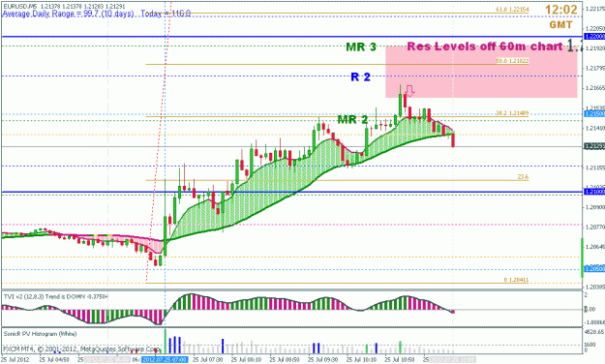The image size is (605, 364).
Task: Click the 1.21000 blue price tag
Action: click(x=594, y=192)
